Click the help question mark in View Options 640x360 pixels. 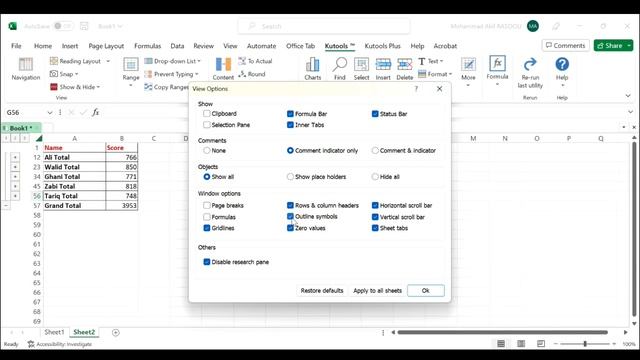point(416,89)
